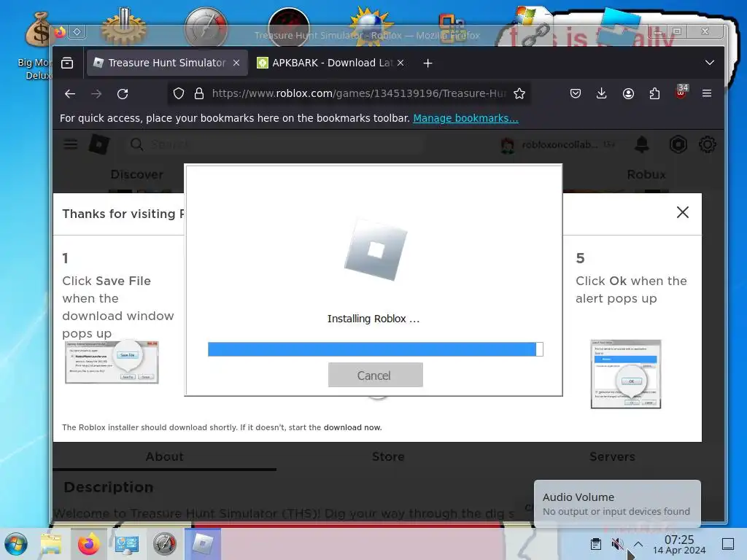
Task: Bookmark this page with the star
Action: click(x=519, y=94)
